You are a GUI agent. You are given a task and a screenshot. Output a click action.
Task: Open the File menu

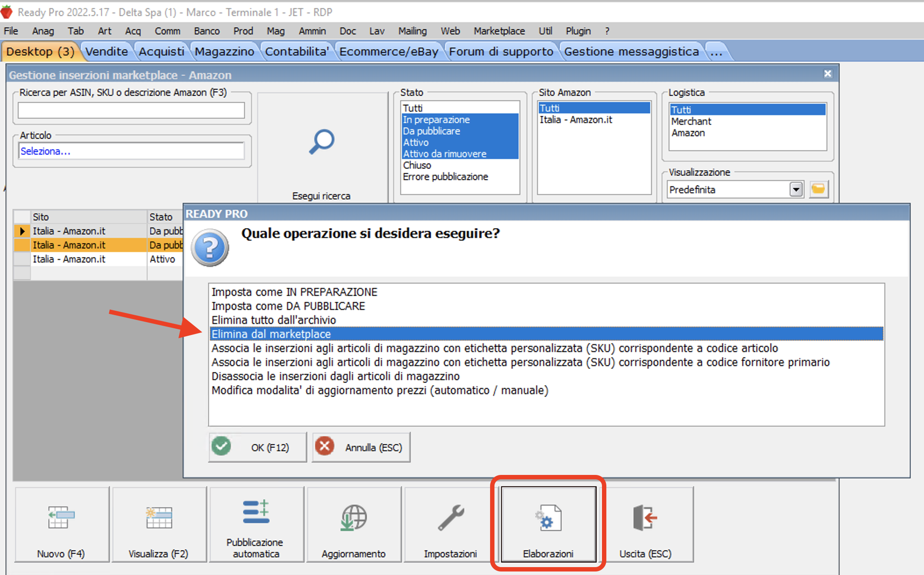click(x=11, y=31)
